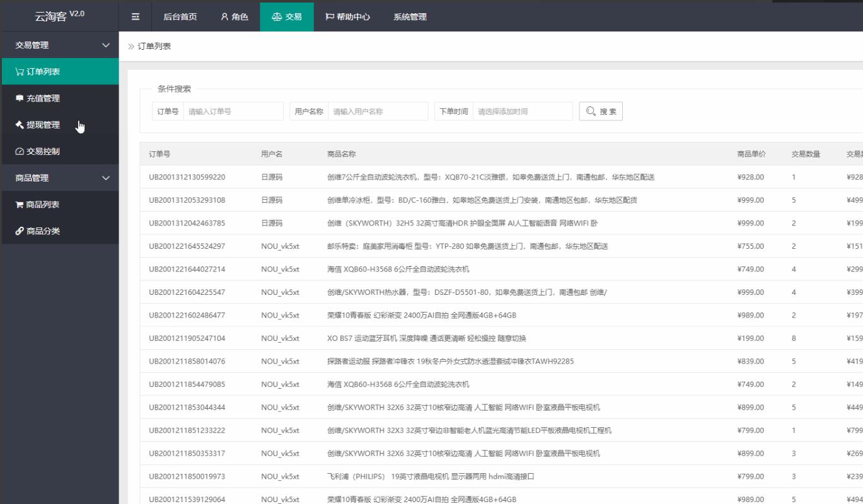Click the 云淘客 V2.0 logo

point(59,16)
